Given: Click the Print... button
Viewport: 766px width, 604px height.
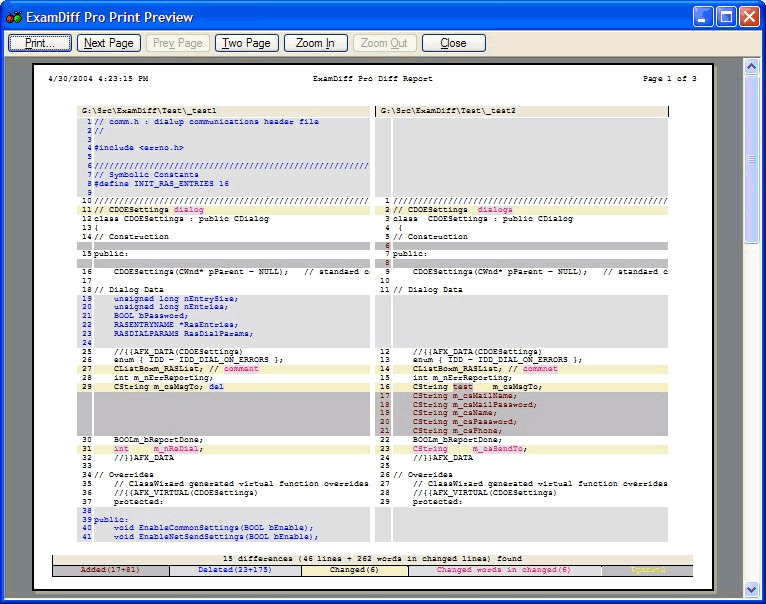Looking at the screenshot, I should (x=40, y=43).
